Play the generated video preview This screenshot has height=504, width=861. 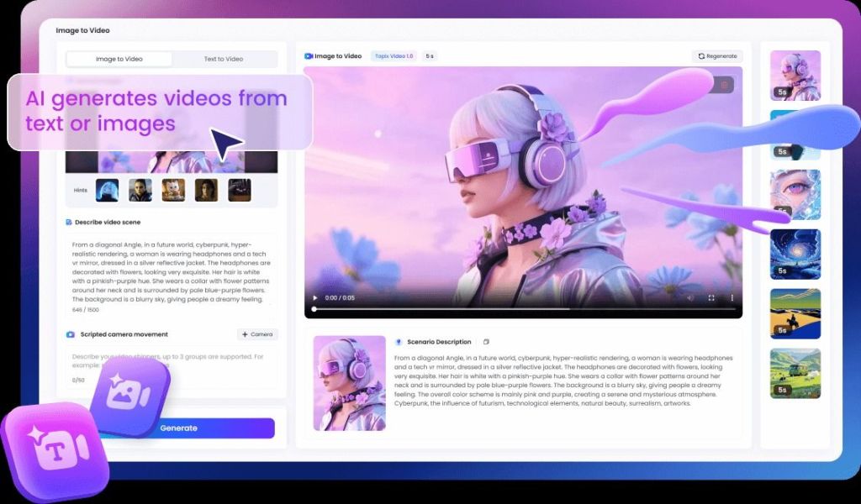[315, 297]
